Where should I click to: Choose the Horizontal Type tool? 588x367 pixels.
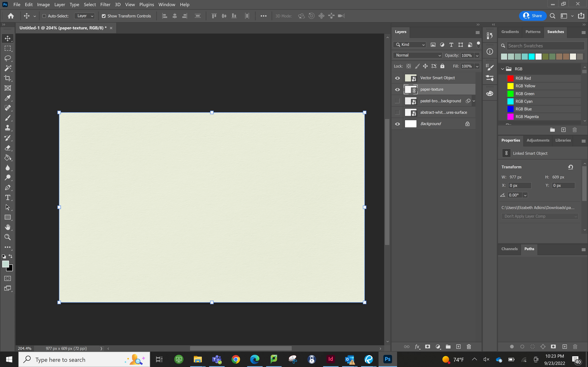[8, 198]
